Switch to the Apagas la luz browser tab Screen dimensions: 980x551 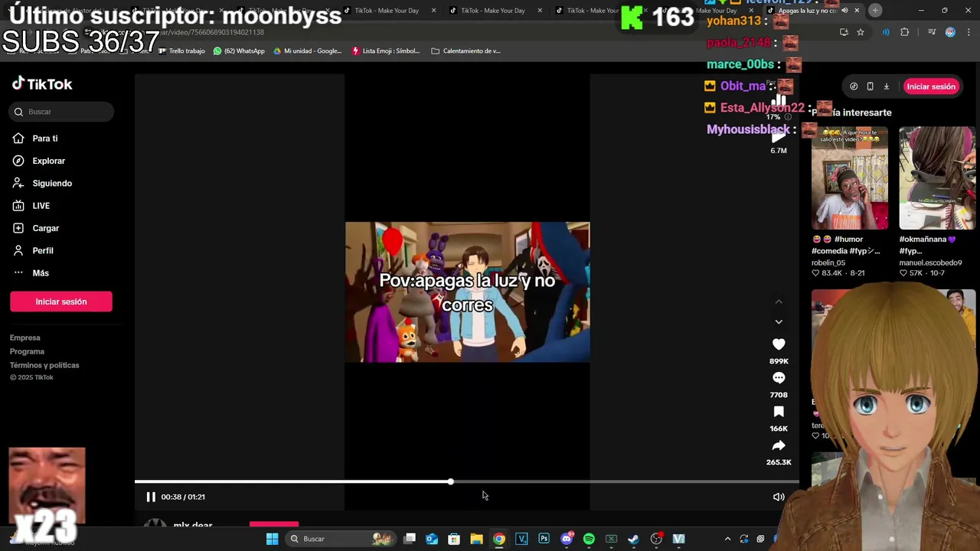click(x=808, y=11)
